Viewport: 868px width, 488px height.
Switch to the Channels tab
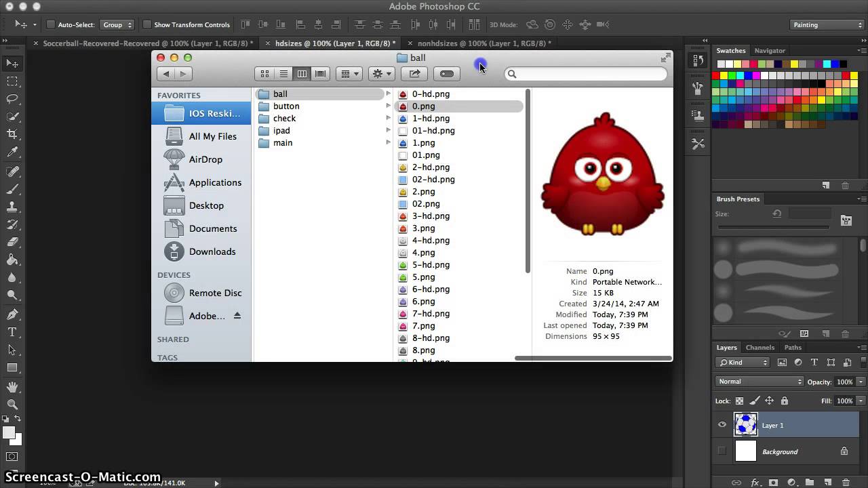point(760,348)
